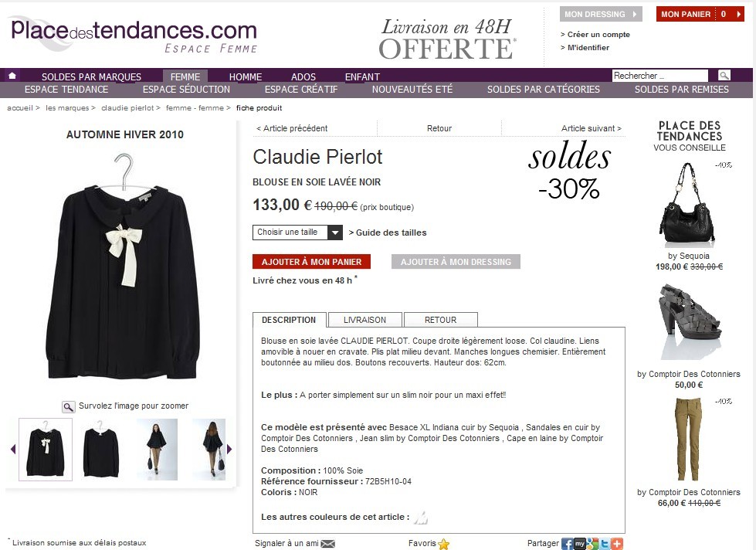
Task: Share on Facebook icon
Action: [568, 544]
